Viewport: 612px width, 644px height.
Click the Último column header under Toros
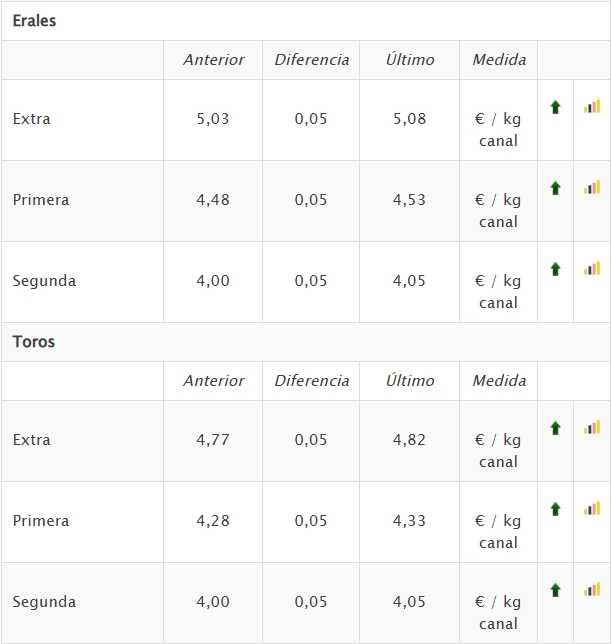(x=410, y=381)
